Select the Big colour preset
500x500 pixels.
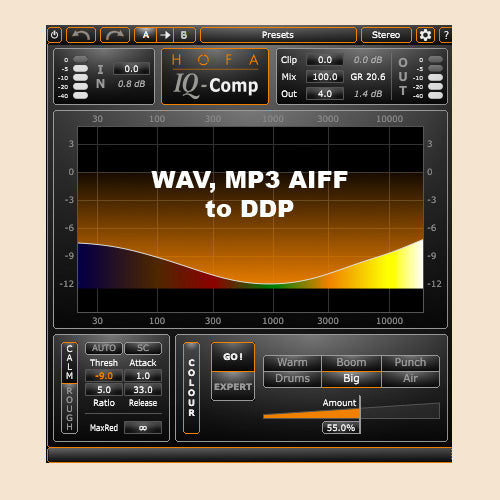[351, 379]
